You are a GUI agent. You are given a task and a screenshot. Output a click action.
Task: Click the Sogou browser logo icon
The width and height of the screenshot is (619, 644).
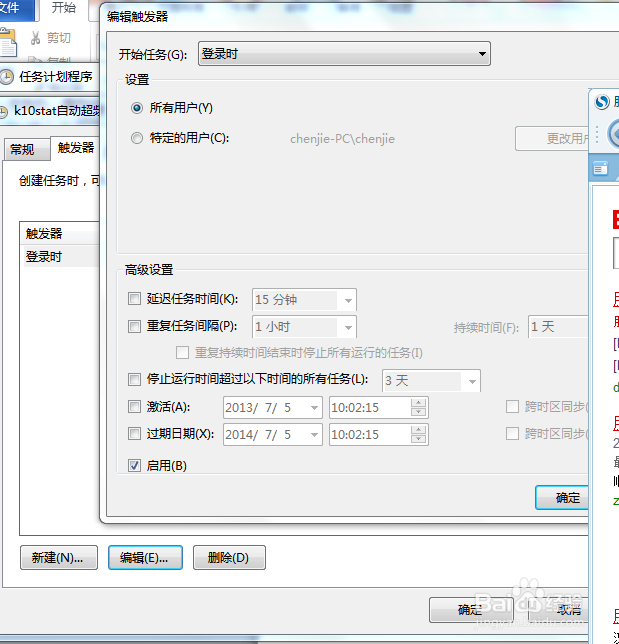[602, 102]
